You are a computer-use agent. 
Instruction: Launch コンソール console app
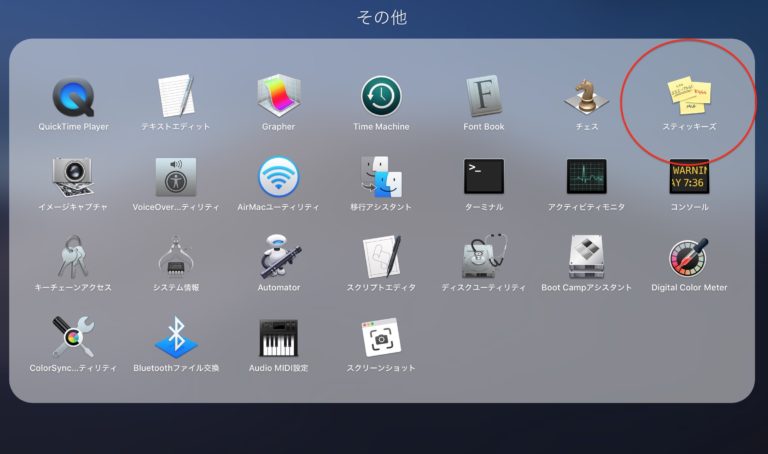coord(689,177)
